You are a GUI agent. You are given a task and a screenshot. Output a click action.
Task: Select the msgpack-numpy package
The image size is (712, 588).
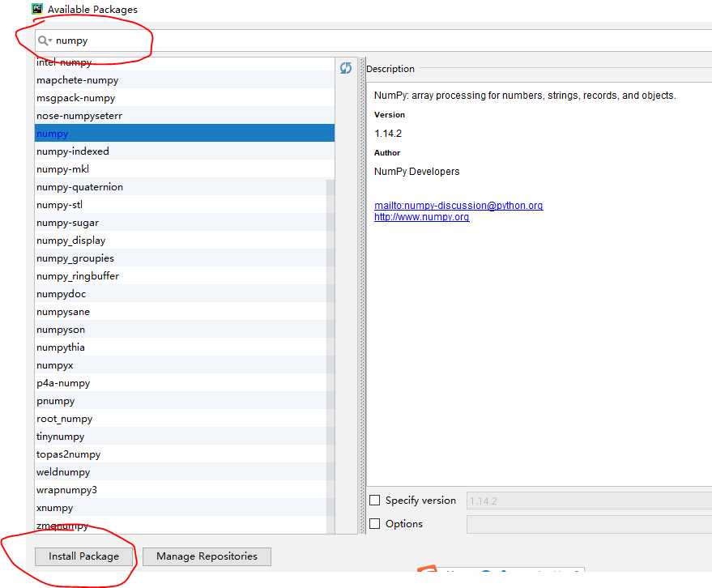point(185,98)
